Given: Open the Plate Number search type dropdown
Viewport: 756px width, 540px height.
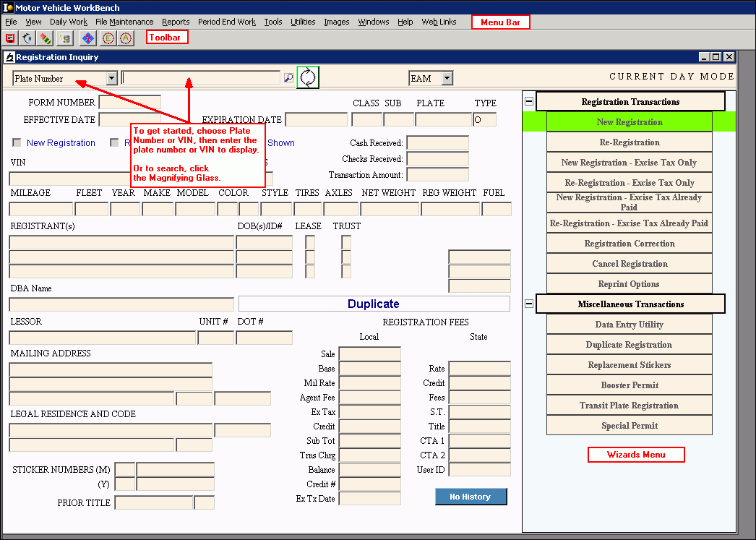Looking at the screenshot, I should [112, 78].
